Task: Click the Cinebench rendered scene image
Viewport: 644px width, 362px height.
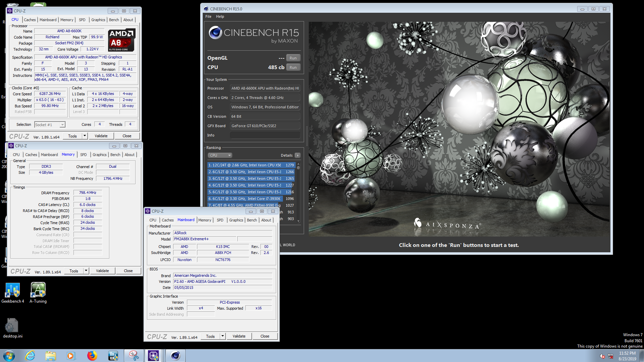Action: [x=459, y=129]
